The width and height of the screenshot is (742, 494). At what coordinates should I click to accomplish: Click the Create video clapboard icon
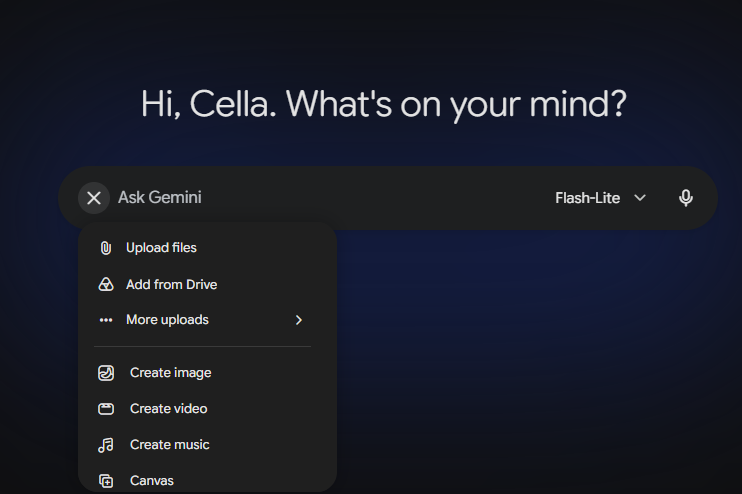(x=106, y=409)
